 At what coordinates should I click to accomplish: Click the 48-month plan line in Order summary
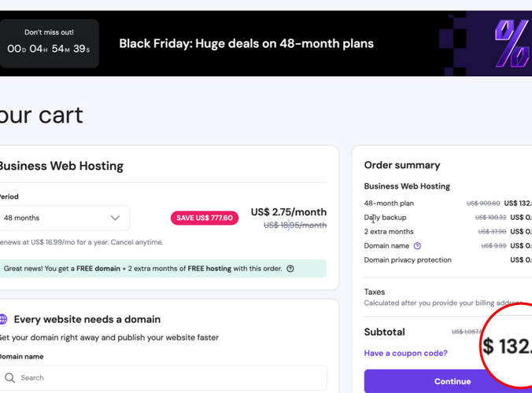point(389,204)
